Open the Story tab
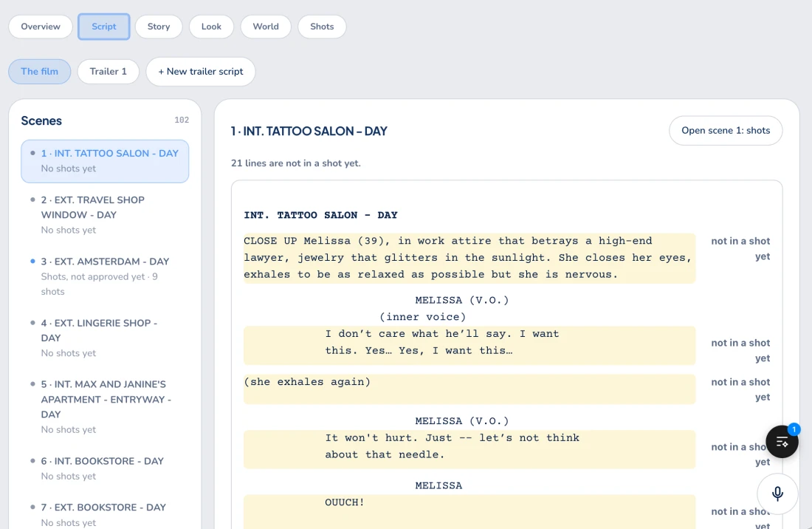Image resolution: width=812 pixels, height=529 pixels. tap(159, 27)
